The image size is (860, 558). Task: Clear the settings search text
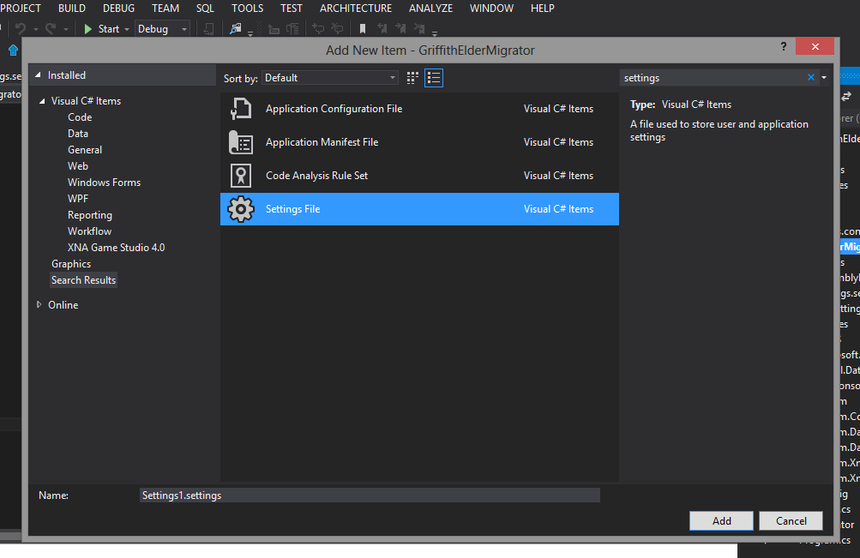(x=811, y=77)
